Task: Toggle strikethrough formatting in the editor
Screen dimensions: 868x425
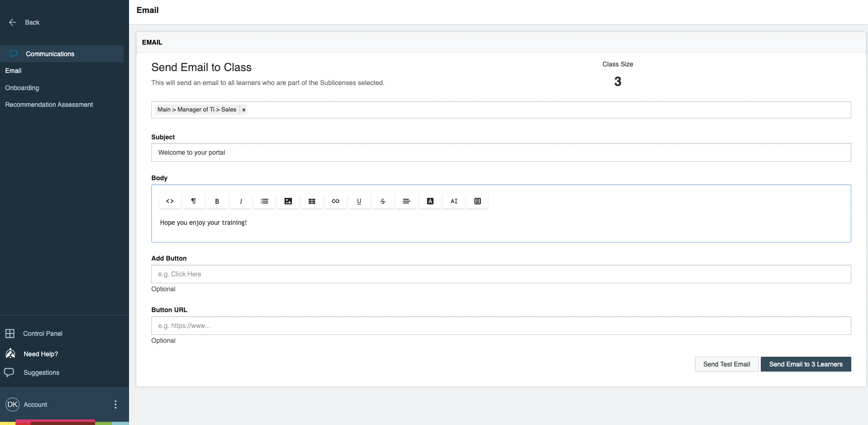Action: pos(382,201)
